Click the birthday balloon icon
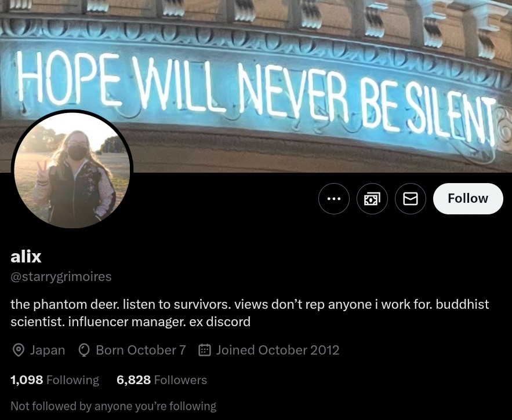 [x=84, y=350]
